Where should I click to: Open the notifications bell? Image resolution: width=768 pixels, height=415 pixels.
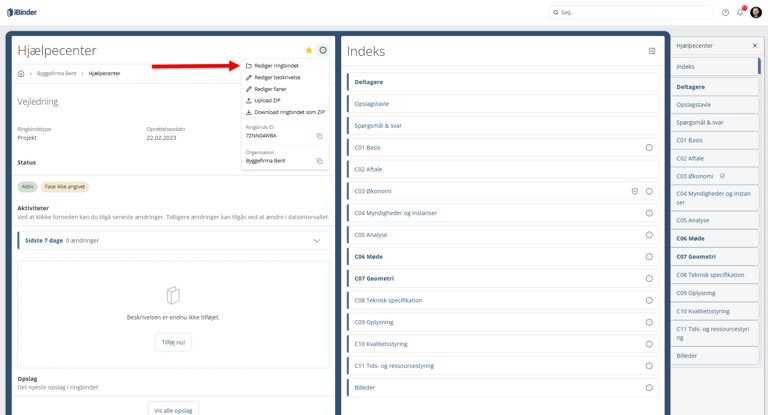[740, 12]
